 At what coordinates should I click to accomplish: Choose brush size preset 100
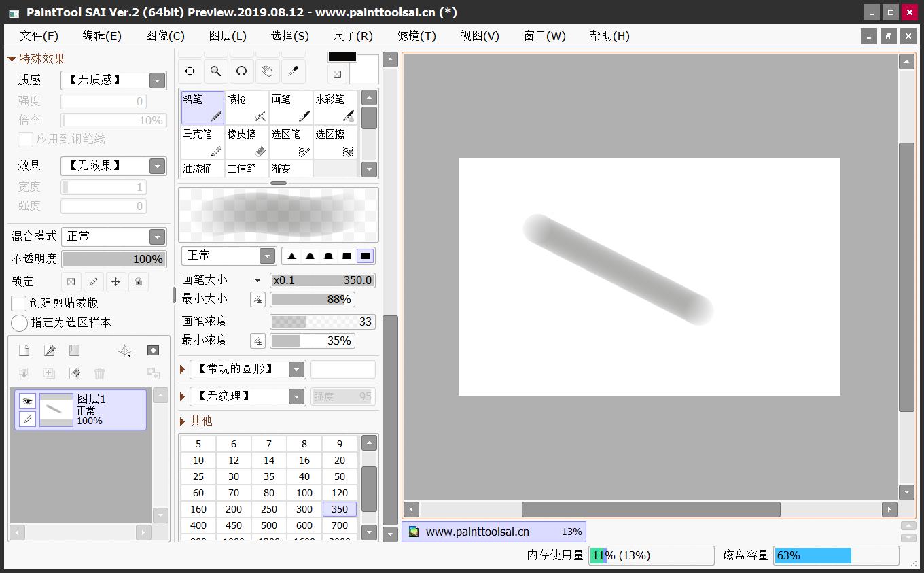click(304, 493)
